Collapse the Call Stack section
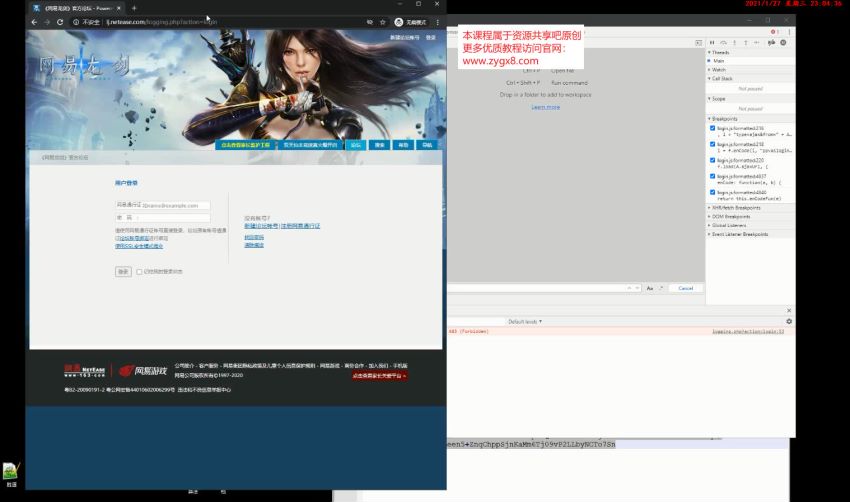 pos(750,79)
